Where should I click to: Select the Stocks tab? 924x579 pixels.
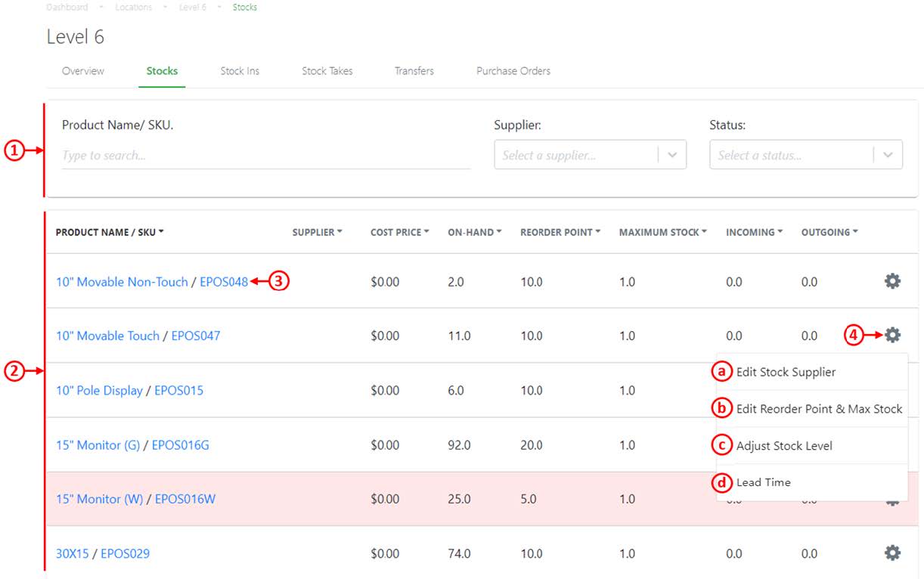(x=162, y=71)
